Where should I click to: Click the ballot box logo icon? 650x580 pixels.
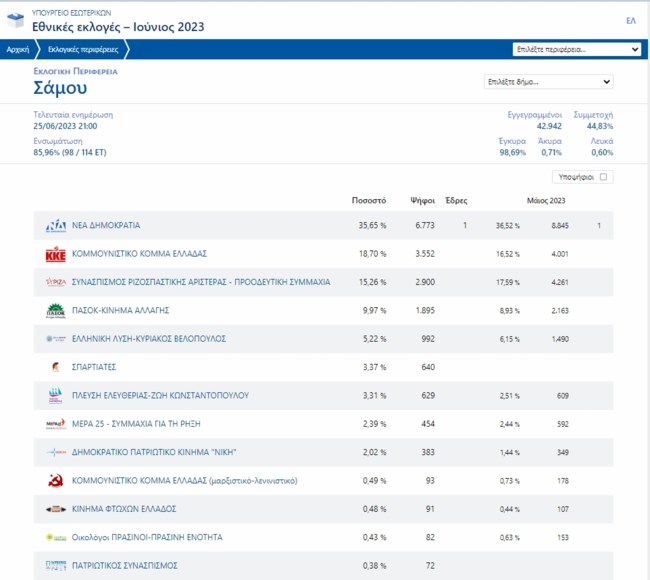16,20
